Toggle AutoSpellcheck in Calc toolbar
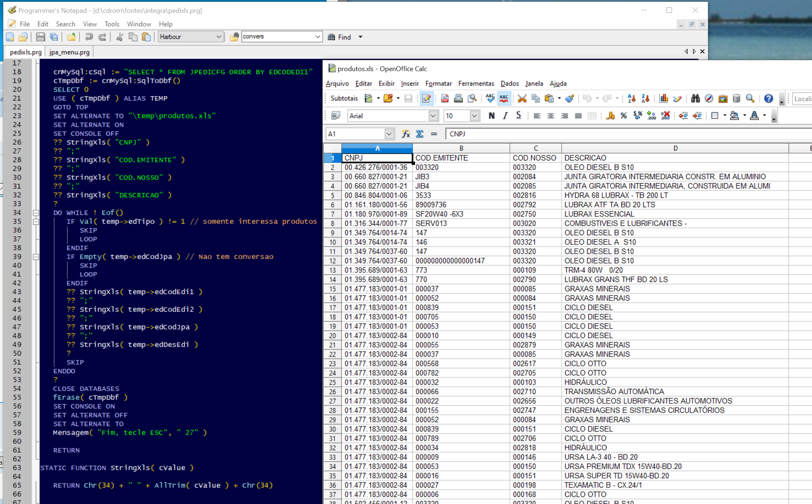 [504, 98]
